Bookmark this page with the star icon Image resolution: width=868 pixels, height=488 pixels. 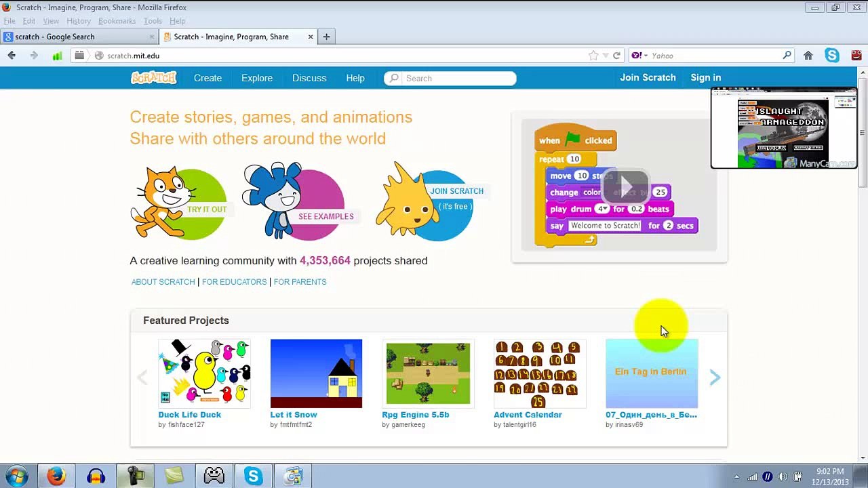tap(593, 56)
